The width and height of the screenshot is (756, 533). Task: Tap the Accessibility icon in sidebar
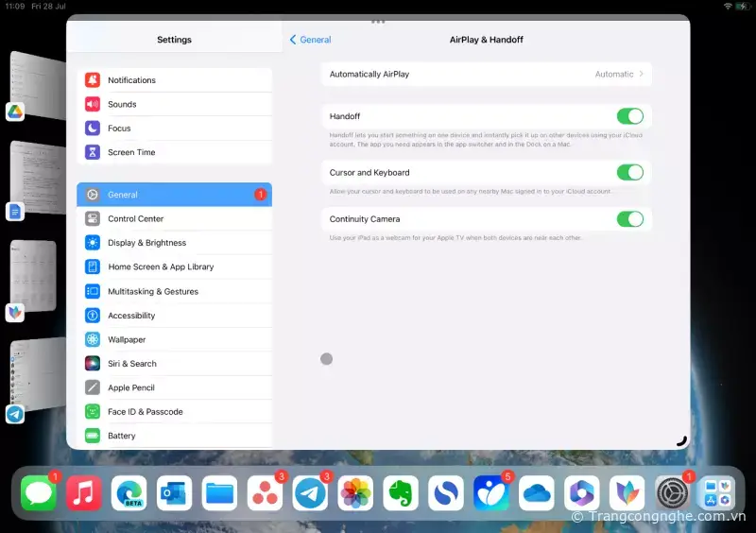click(93, 316)
